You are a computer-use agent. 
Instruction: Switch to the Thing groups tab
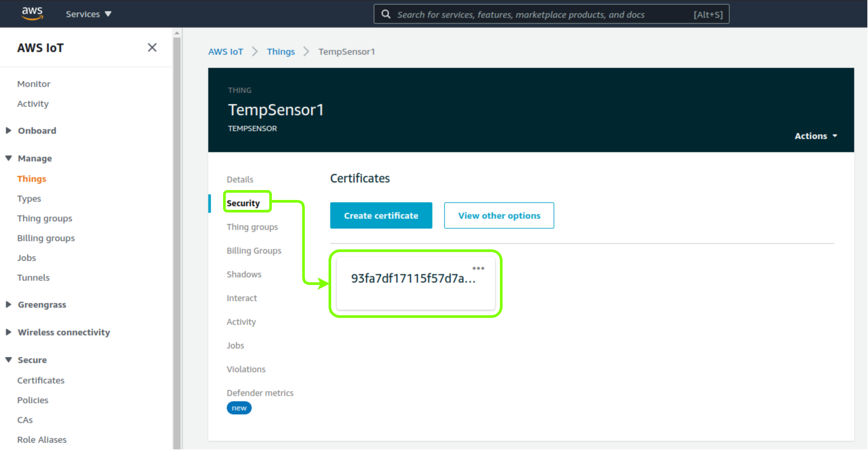[252, 227]
